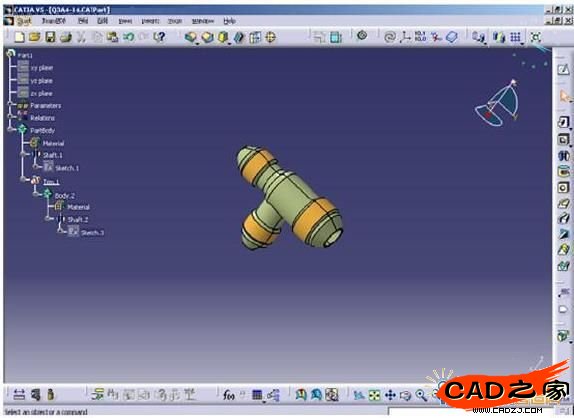Toggle the grid icon in top toolbar
Image resolution: width=574 pixels, height=418 pixels.
pos(515,37)
